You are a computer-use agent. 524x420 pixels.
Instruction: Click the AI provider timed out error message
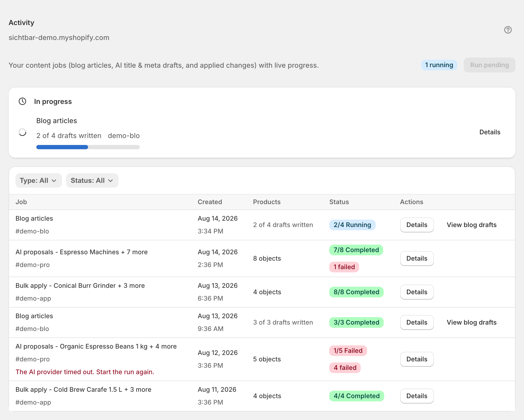85,372
